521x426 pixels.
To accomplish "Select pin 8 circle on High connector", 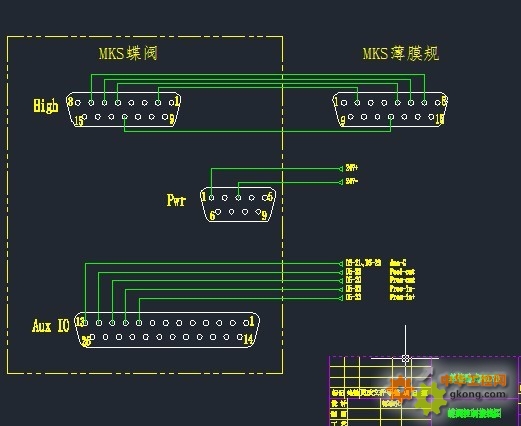I will click(78, 103).
